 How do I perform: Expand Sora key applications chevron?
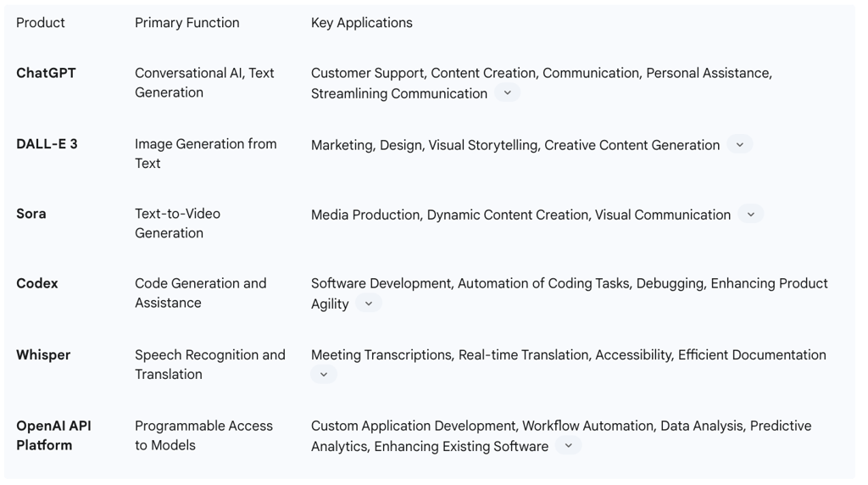tap(751, 215)
